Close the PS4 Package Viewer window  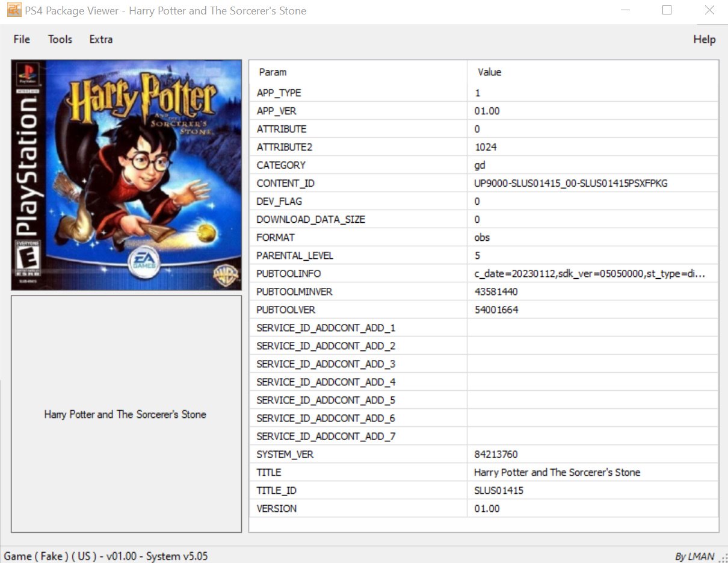[709, 10]
